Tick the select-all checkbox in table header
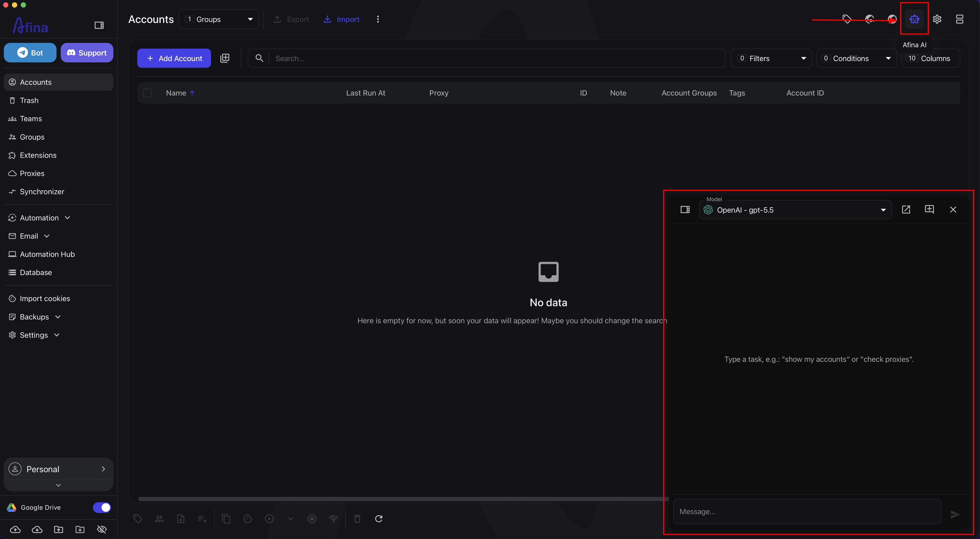Viewport: 980px width, 539px height. click(147, 93)
